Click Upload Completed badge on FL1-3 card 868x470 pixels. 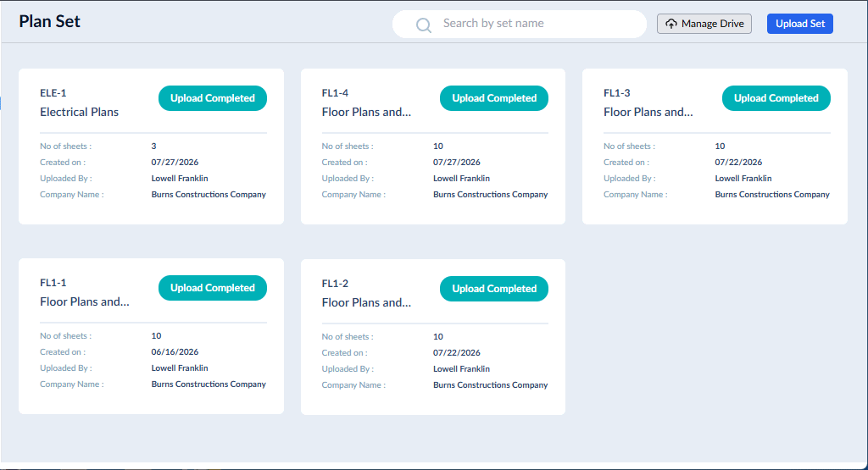pyautogui.click(x=776, y=98)
